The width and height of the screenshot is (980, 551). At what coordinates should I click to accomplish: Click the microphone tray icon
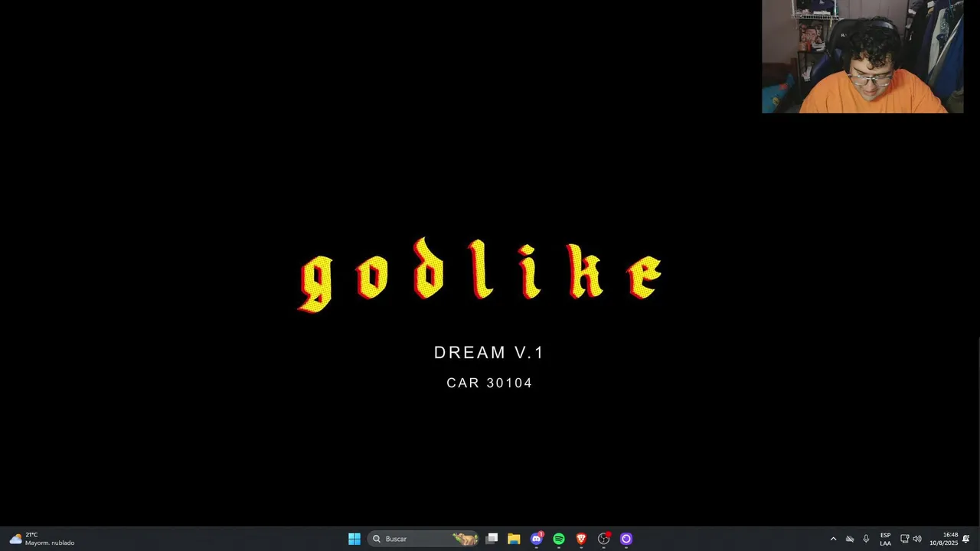coord(866,539)
